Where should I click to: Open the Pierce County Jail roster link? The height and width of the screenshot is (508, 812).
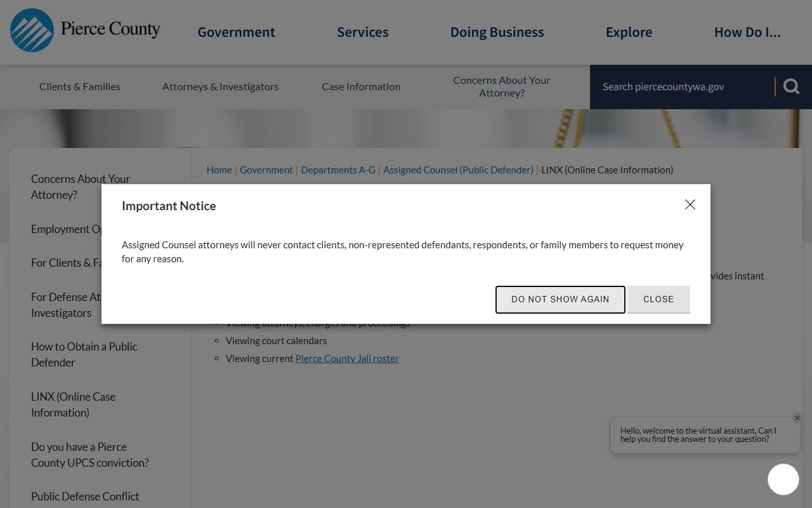coord(347,358)
